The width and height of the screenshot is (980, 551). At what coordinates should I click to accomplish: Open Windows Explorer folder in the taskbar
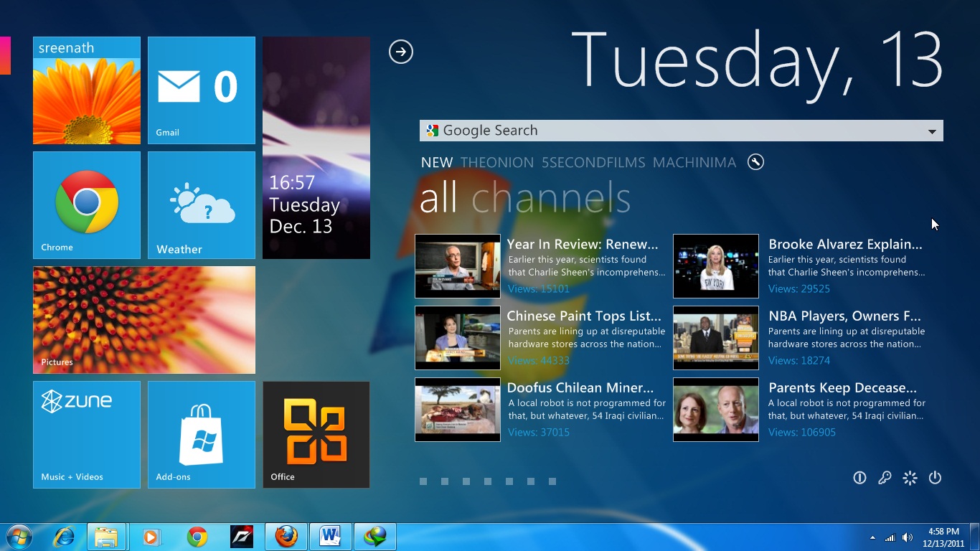(x=107, y=537)
